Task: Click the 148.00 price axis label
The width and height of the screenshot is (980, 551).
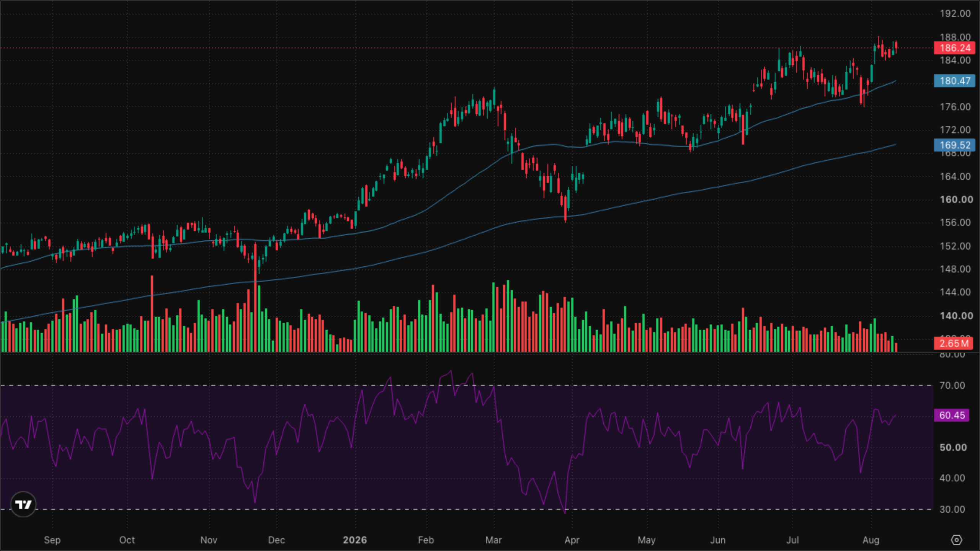Action: click(x=955, y=269)
